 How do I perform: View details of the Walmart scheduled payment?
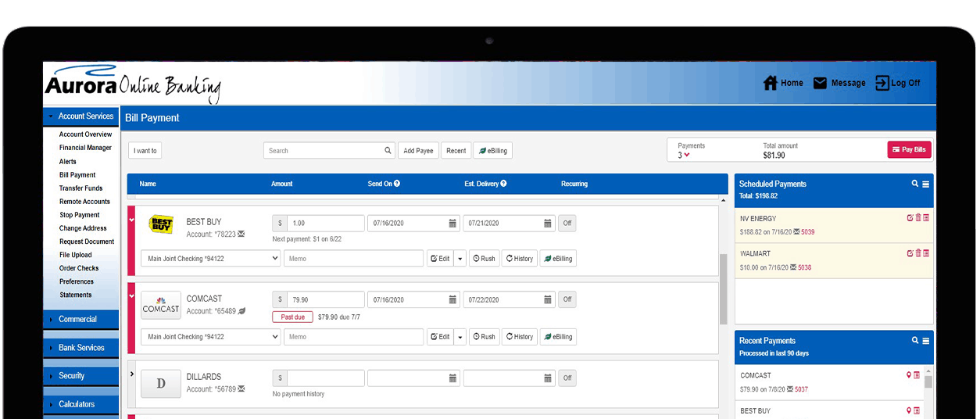(926, 253)
